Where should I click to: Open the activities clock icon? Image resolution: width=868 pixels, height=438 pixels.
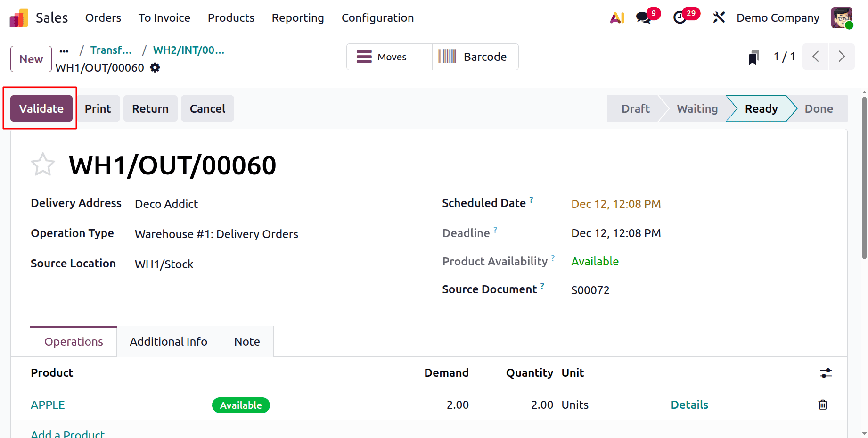click(680, 18)
